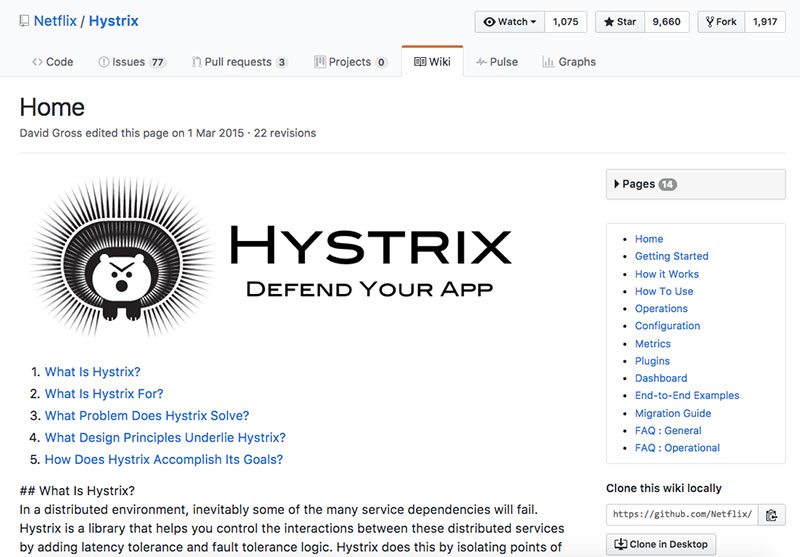This screenshot has width=800, height=557.
Task: Open the FAQ : Operational page
Action: click(677, 448)
